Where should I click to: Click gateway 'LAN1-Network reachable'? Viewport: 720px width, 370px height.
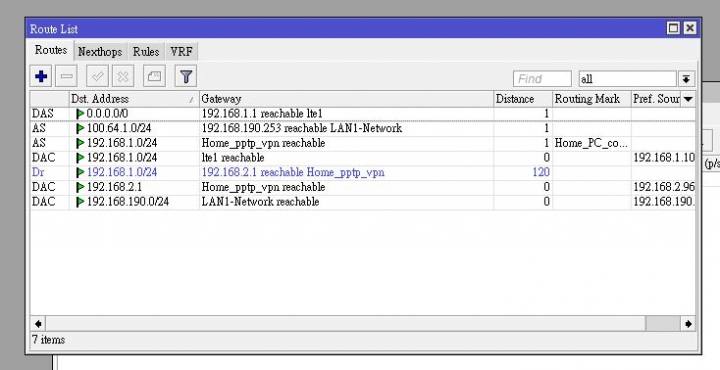pos(260,202)
